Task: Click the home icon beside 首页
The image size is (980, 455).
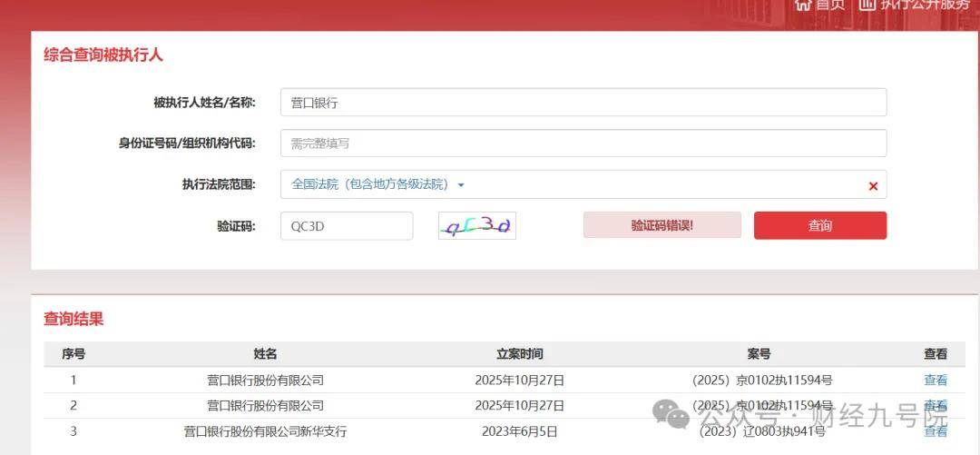Action: (x=802, y=5)
